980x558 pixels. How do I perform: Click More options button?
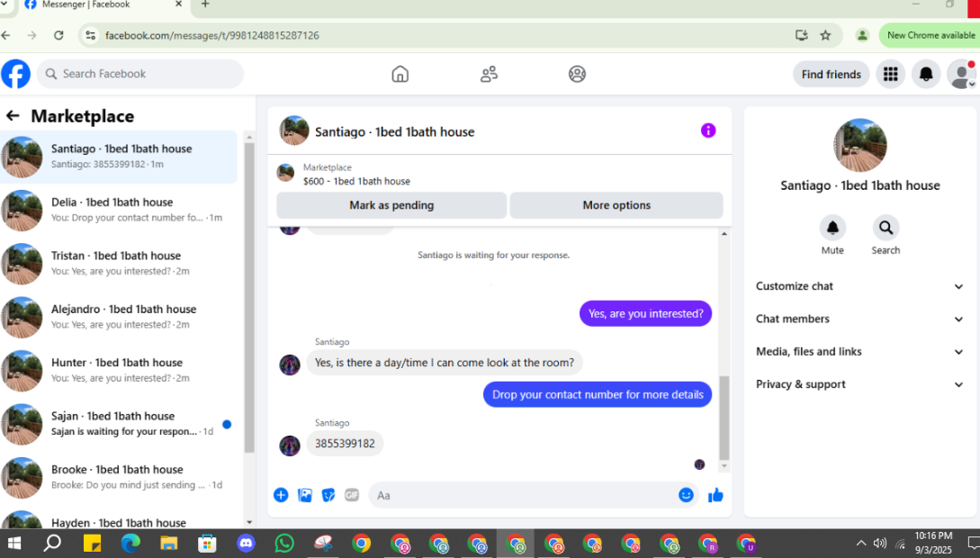(x=616, y=205)
